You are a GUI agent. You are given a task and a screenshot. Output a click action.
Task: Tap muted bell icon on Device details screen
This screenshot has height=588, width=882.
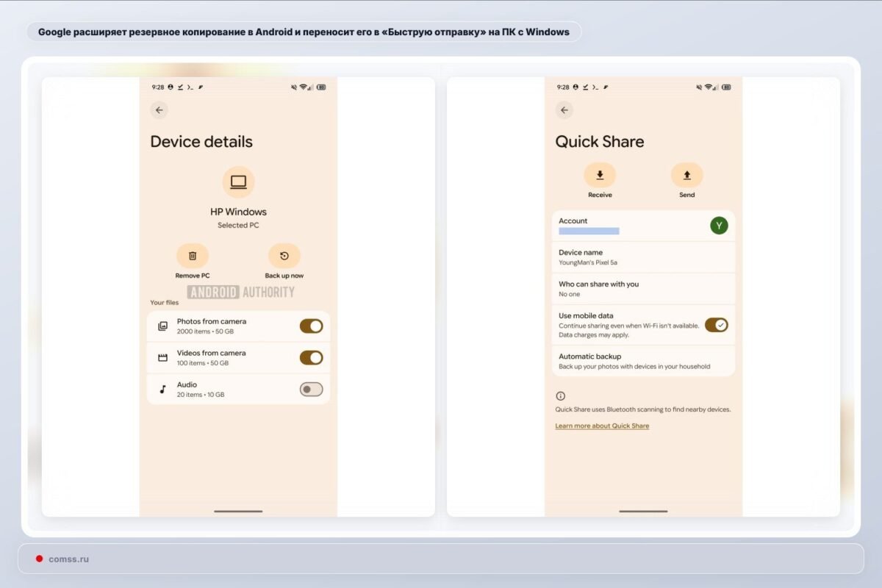[x=293, y=87]
